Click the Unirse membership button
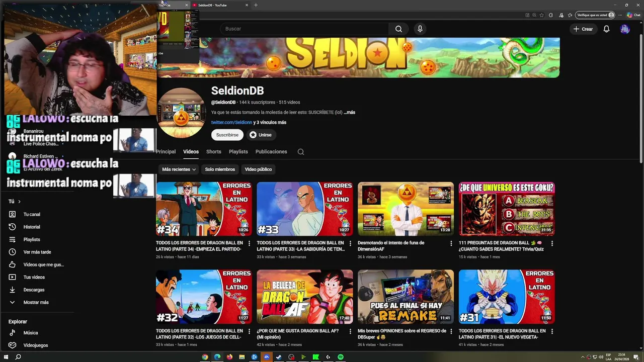Viewport: 644px width, 362px height. [x=261, y=135]
